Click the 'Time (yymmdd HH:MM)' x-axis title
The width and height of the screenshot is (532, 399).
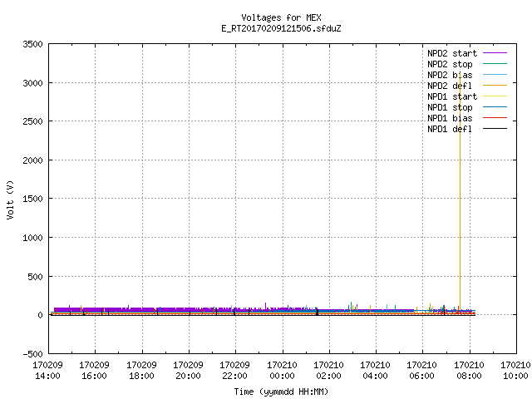pyautogui.click(x=281, y=392)
